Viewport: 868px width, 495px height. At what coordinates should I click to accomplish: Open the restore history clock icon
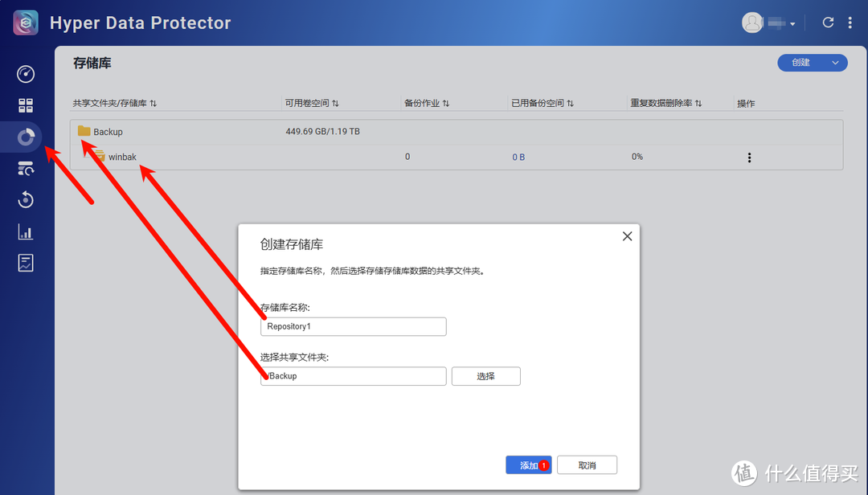(25, 199)
